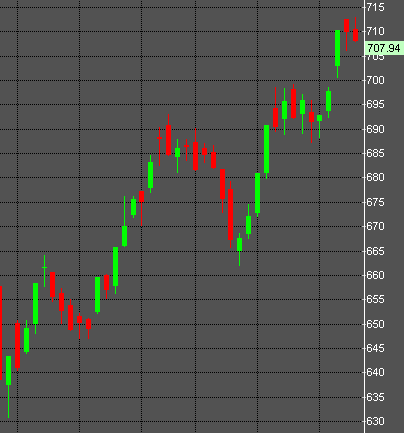The image size is (404, 433).
Task: Click the current price tag 707.94
Action: click(384, 48)
